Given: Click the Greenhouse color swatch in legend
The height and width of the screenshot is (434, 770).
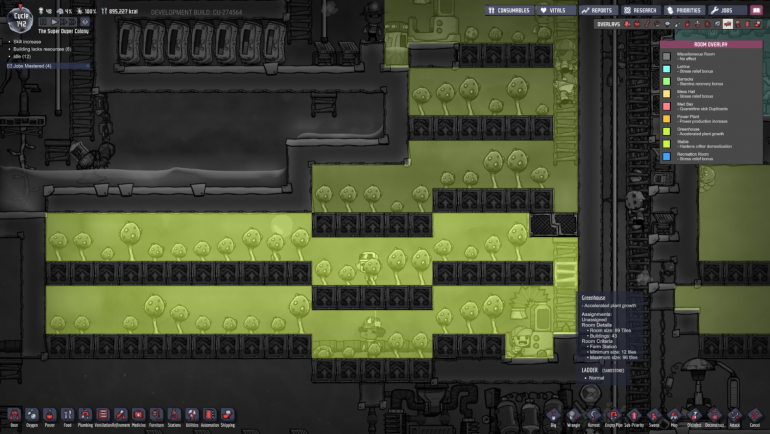Looking at the screenshot, I should click(667, 130).
